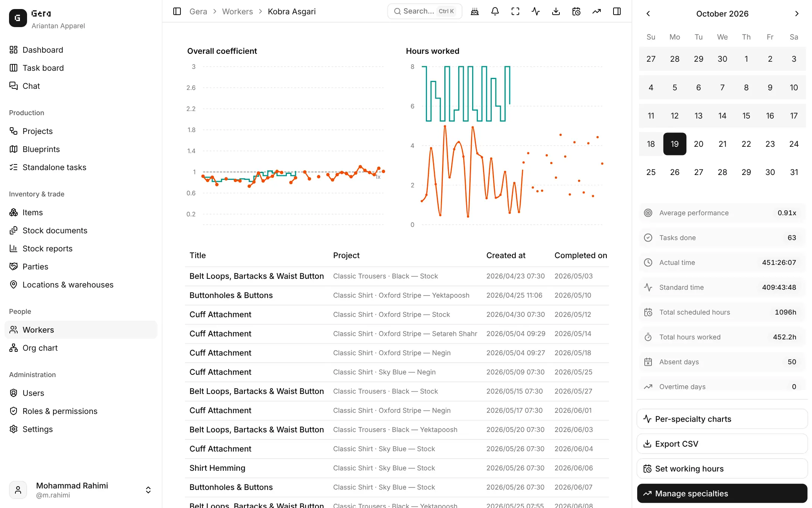Image resolution: width=812 pixels, height=508 pixels.
Task: Click Workers breadcrumb link
Action: tap(237, 11)
